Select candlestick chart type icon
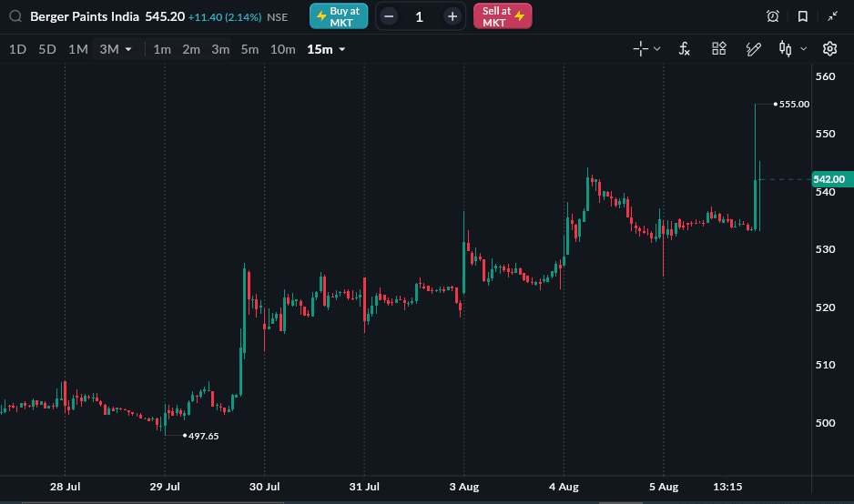 (785, 49)
